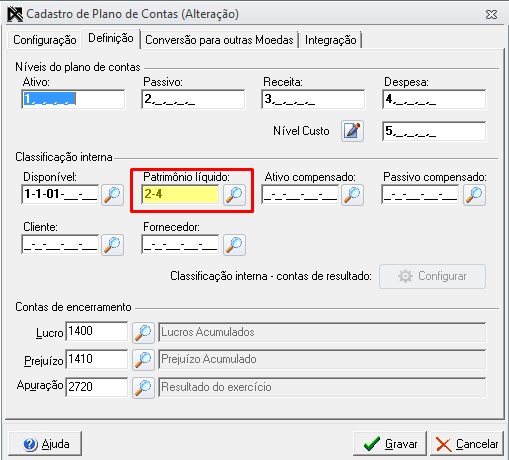509x460 pixels.
Task: Click the Fornecedor account search icon
Action: coord(234,245)
